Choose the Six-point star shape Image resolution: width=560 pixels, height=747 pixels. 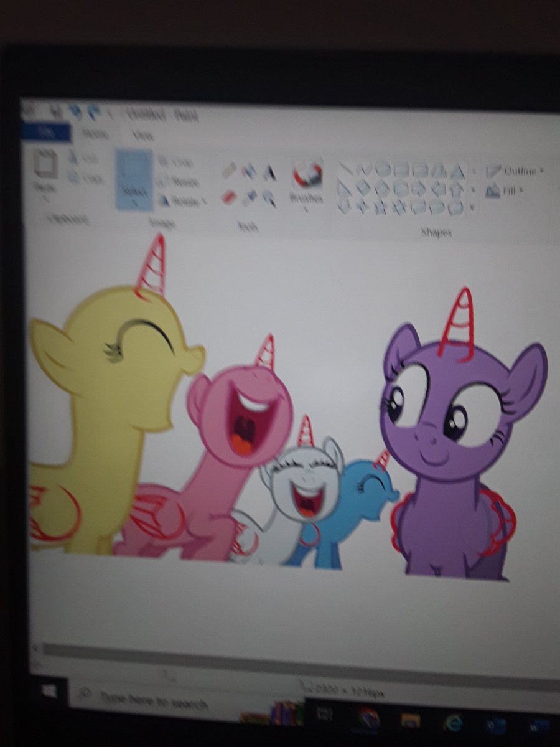(399, 207)
